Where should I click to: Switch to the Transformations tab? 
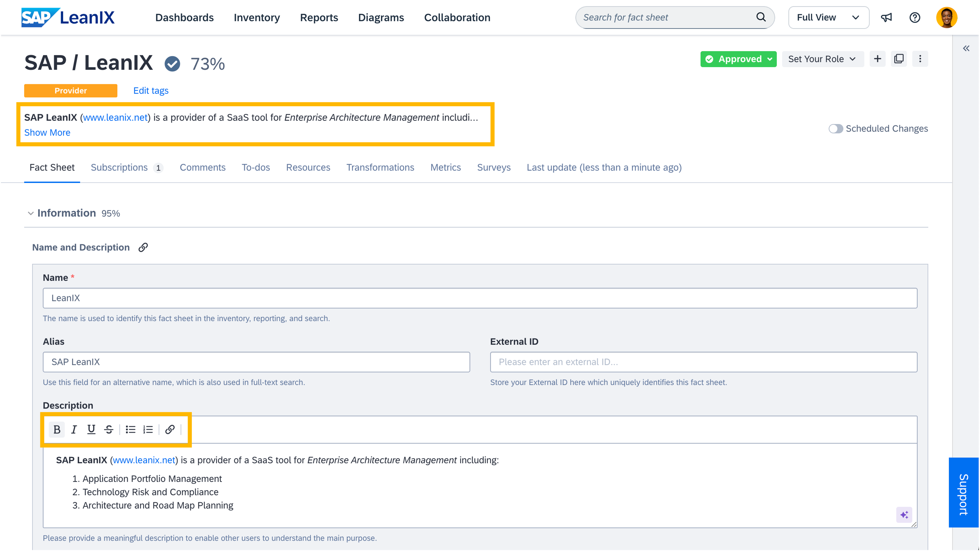[380, 168]
